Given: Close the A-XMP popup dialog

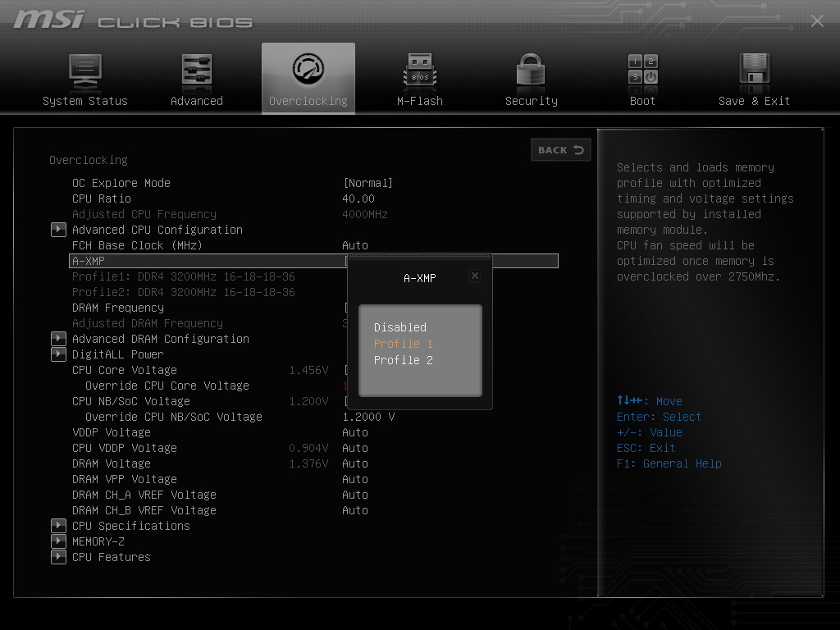Looking at the screenshot, I should tap(474, 276).
